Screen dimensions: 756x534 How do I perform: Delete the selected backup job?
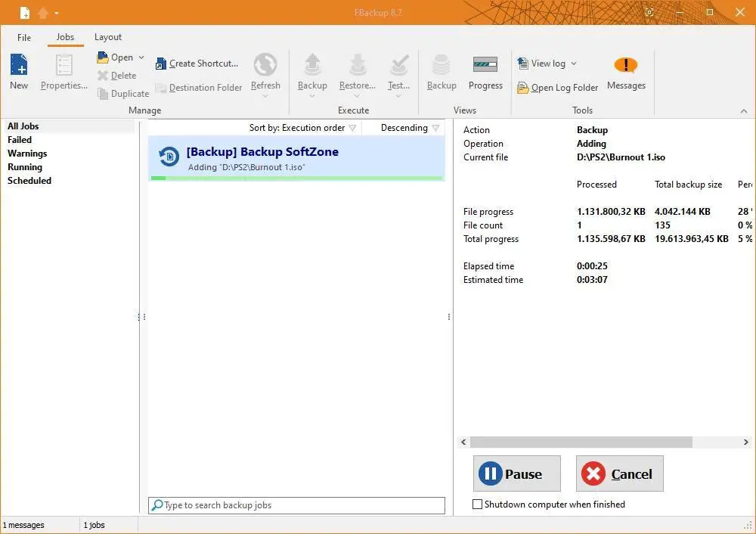click(x=117, y=75)
